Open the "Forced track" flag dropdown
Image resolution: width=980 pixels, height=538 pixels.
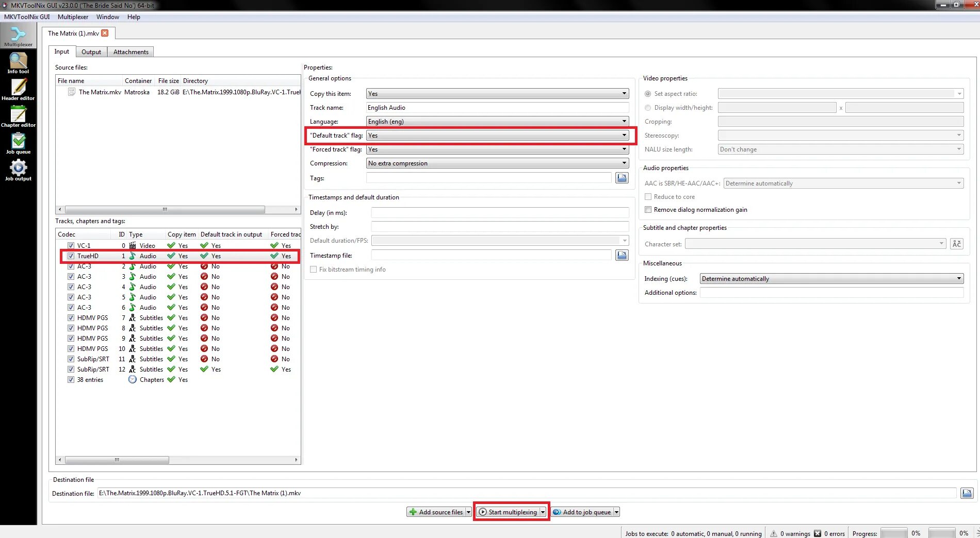[x=497, y=149]
